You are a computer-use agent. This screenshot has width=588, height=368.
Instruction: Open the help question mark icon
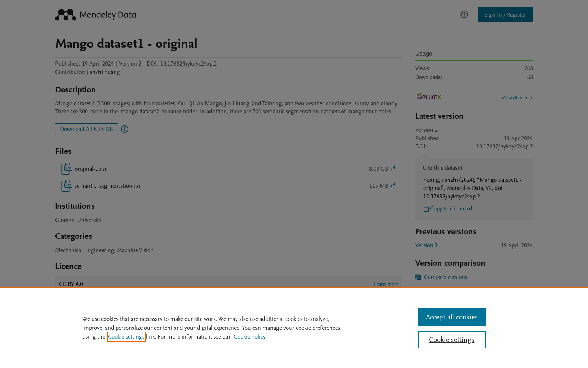[464, 14]
